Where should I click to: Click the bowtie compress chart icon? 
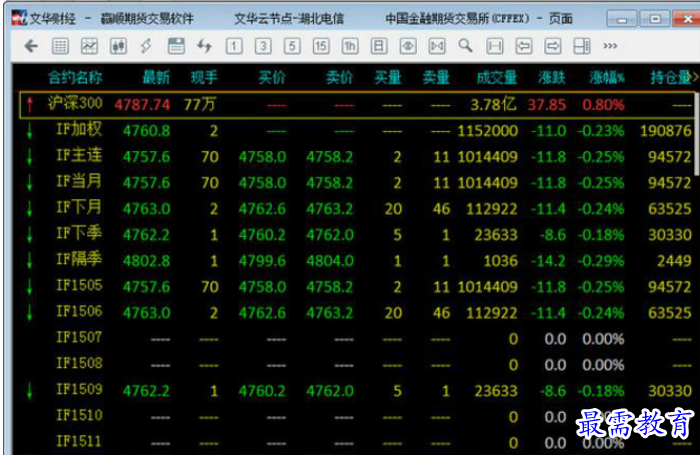click(437, 46)
